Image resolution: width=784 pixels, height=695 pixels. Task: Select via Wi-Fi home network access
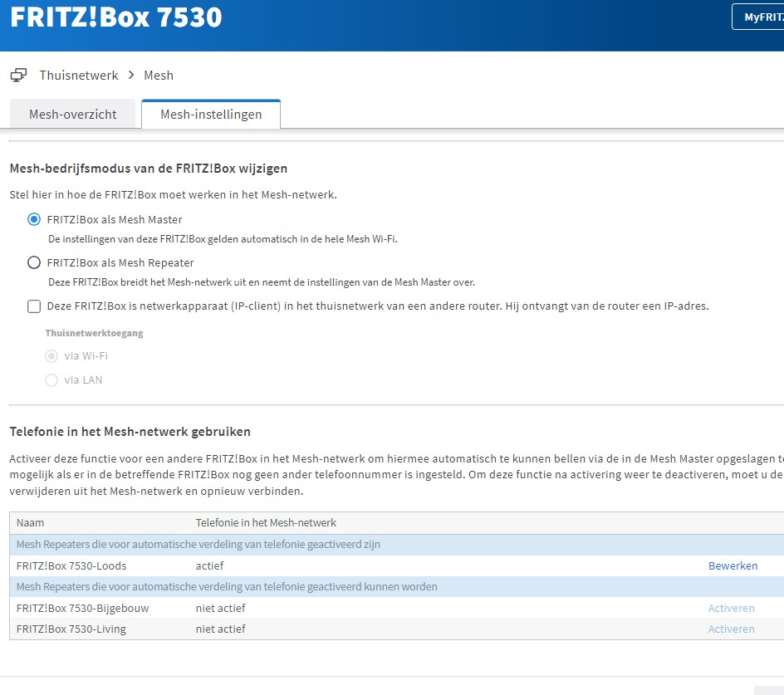(51, 356)
